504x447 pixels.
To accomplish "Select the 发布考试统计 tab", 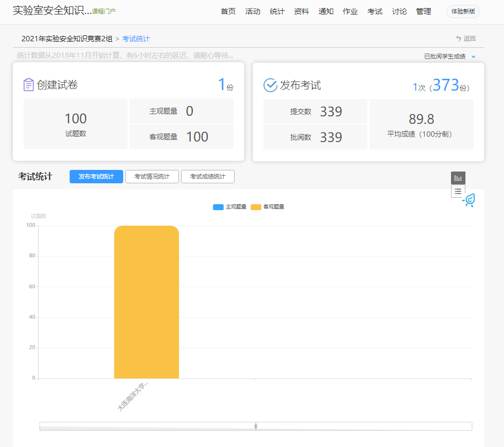I will pos(96,177).
